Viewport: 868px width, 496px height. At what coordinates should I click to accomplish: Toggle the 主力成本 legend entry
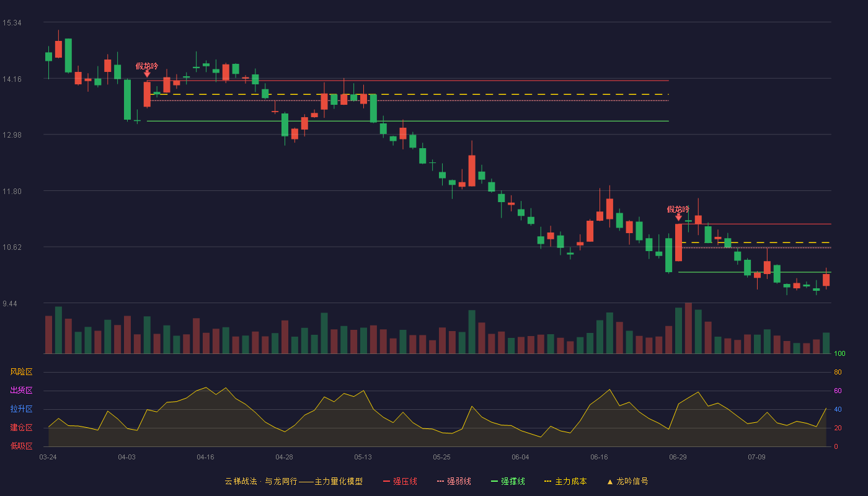[565, 481]
